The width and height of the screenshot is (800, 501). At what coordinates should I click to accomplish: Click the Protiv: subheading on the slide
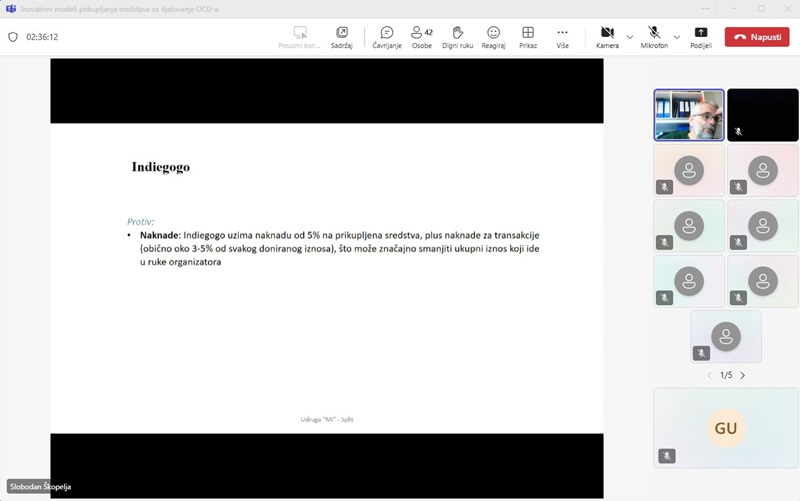click(x=140, y=221)
